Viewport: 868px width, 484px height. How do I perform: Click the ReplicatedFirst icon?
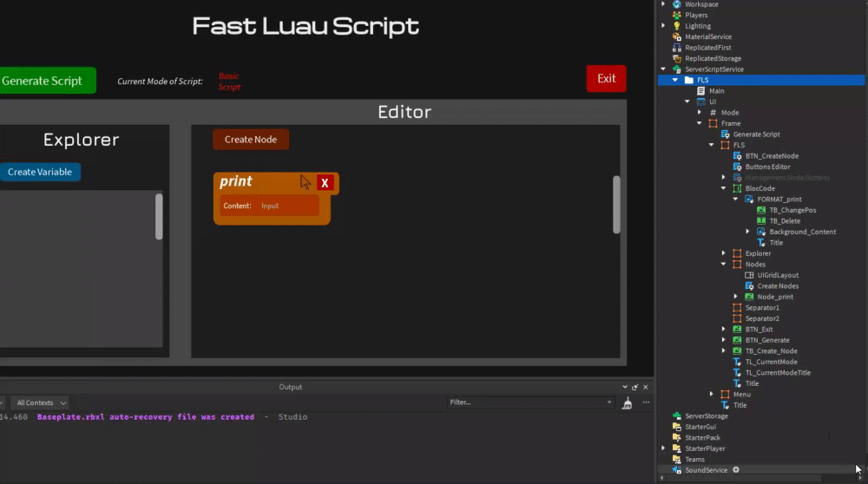click(x=676, y=48)
